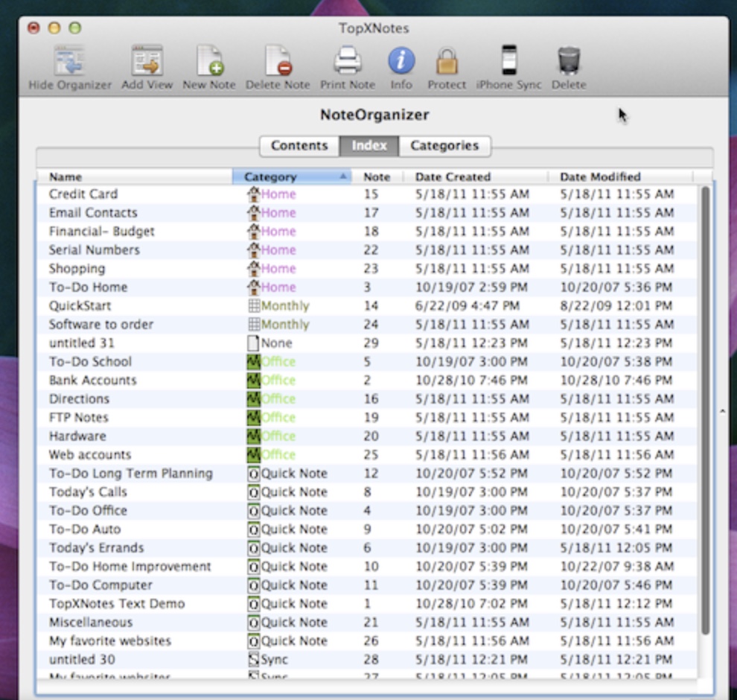This screenshot has width=737, height=700.
Task: Select the Credit Card note row
Action: [83, 194]
